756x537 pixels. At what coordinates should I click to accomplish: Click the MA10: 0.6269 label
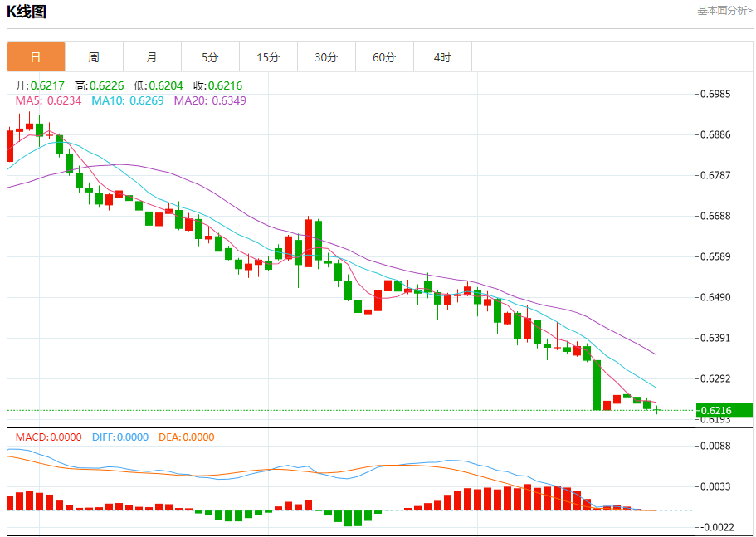[x=128, y=100]
